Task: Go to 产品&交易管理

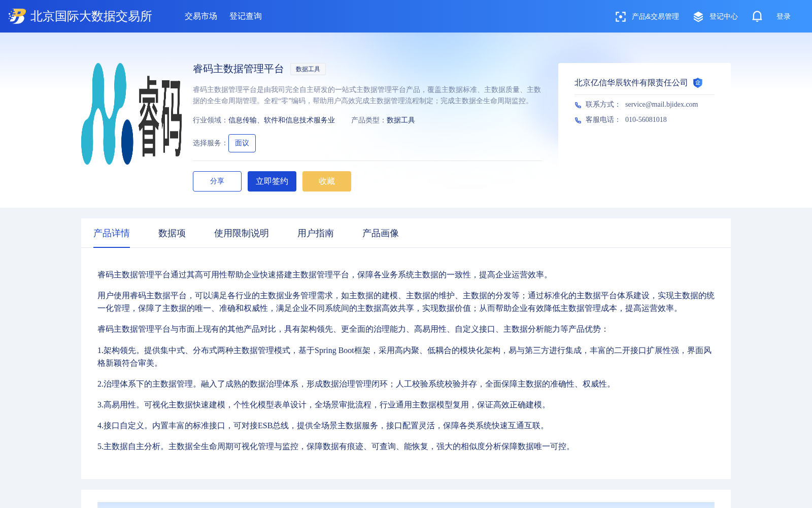Action: (x=655, y=17)
